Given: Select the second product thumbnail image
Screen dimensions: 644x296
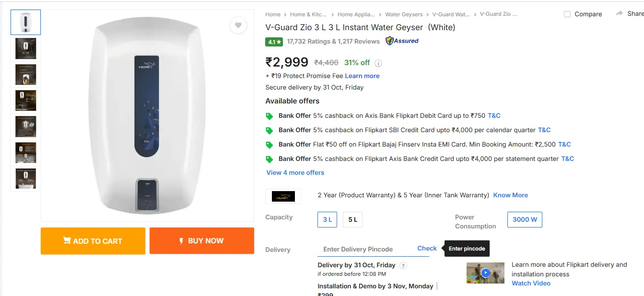Looking at the screenshot, I should (x=25, y=48).
